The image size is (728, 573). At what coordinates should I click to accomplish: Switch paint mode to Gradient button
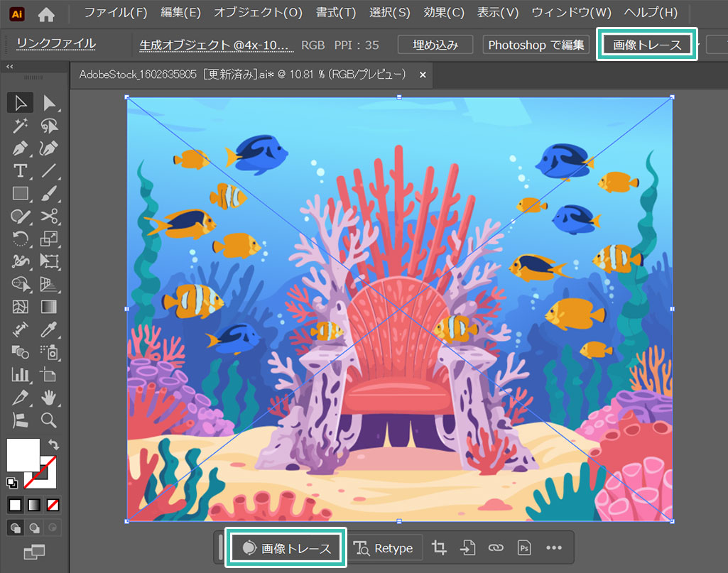33,505
